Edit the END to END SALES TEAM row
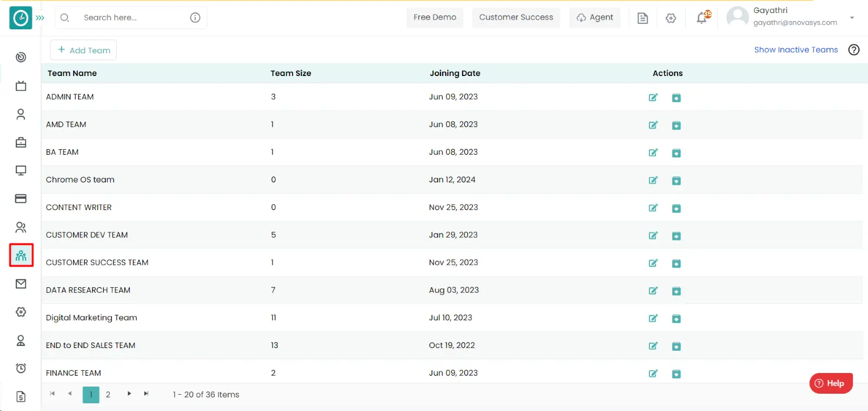This screenshot has height=411, width=868. [653, 346]
